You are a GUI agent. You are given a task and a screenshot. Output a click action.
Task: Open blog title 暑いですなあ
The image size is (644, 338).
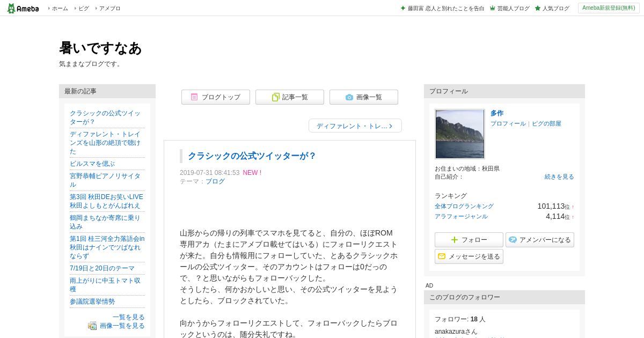tap(100, 48)
